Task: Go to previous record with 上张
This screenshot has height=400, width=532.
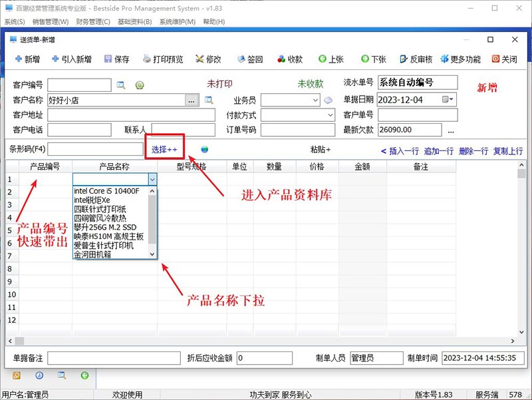Action: 331,59
